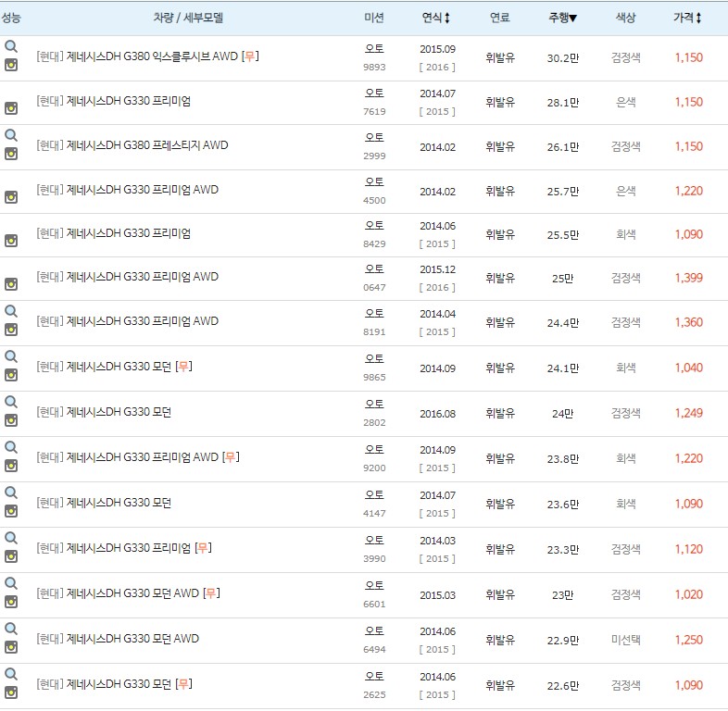Sort the list by 가격 price column

[687, 18]
